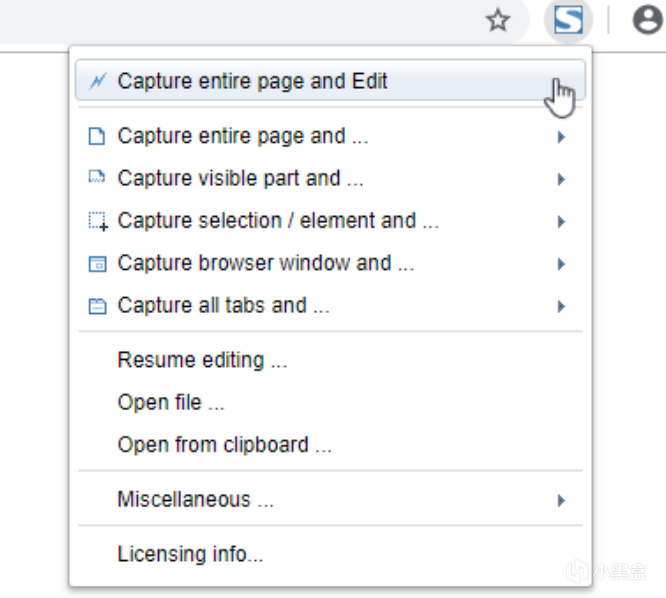This screenshot has height=598, width=666.
Task: Expand the Capture browser window submenu arrow
Action: coord(562,264)
